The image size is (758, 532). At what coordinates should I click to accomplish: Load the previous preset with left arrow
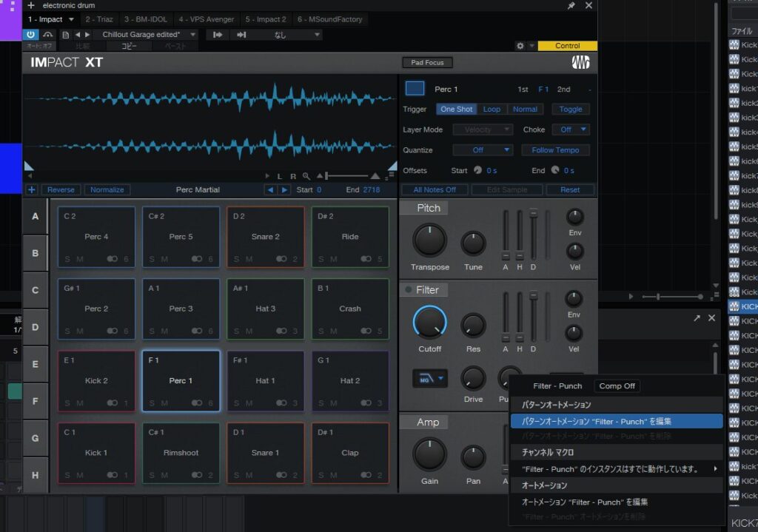[77, 35]
